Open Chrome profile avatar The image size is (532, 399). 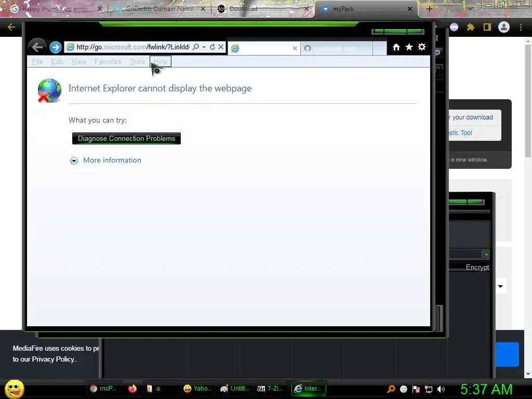(x=504, y=27)
